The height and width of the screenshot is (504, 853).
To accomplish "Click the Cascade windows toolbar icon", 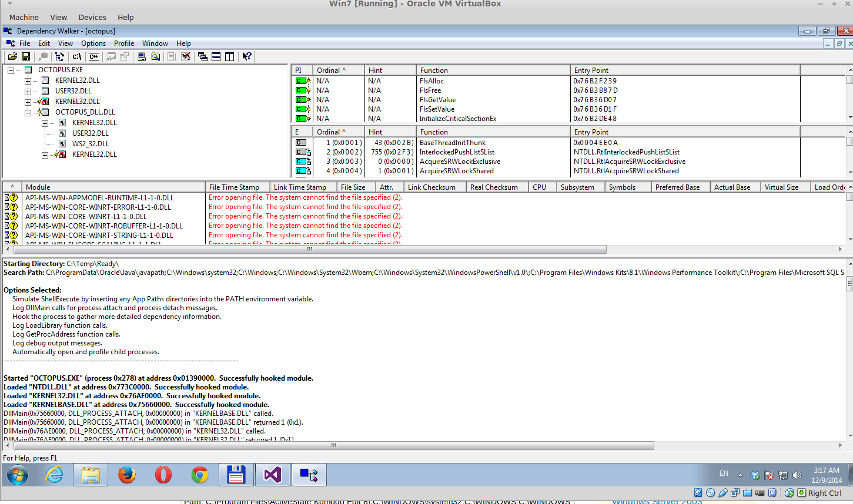I will coord(203,56).
